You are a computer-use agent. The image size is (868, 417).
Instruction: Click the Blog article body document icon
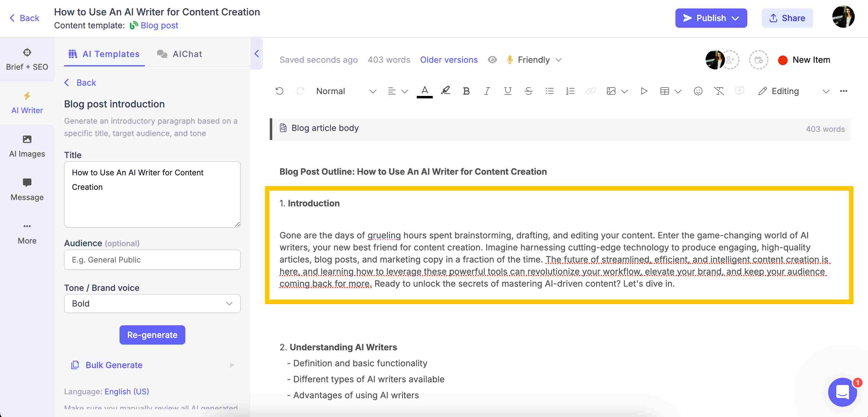pyautogui.click(x=283, y=128)
